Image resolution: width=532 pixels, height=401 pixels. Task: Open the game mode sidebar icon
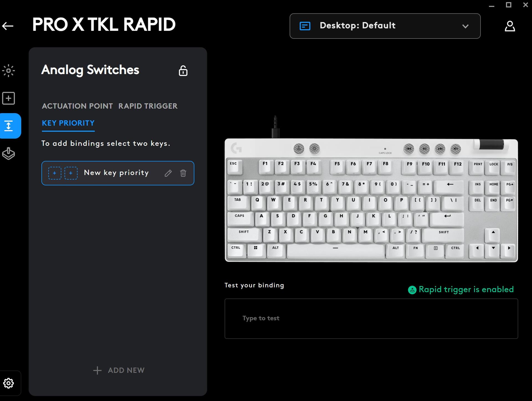(9, 154)
